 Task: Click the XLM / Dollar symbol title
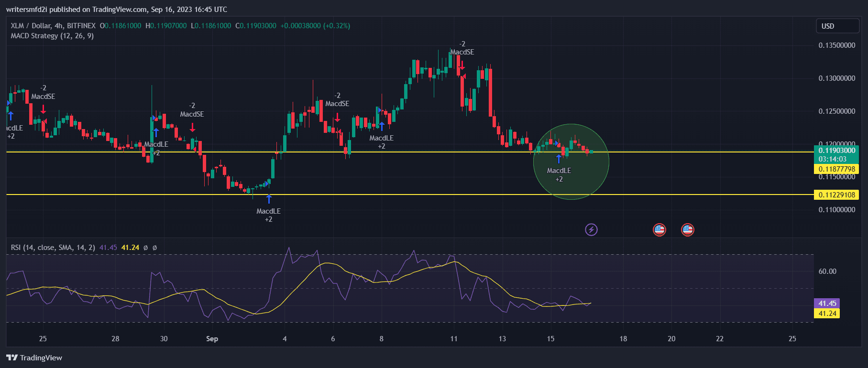(x=53, y=26)
